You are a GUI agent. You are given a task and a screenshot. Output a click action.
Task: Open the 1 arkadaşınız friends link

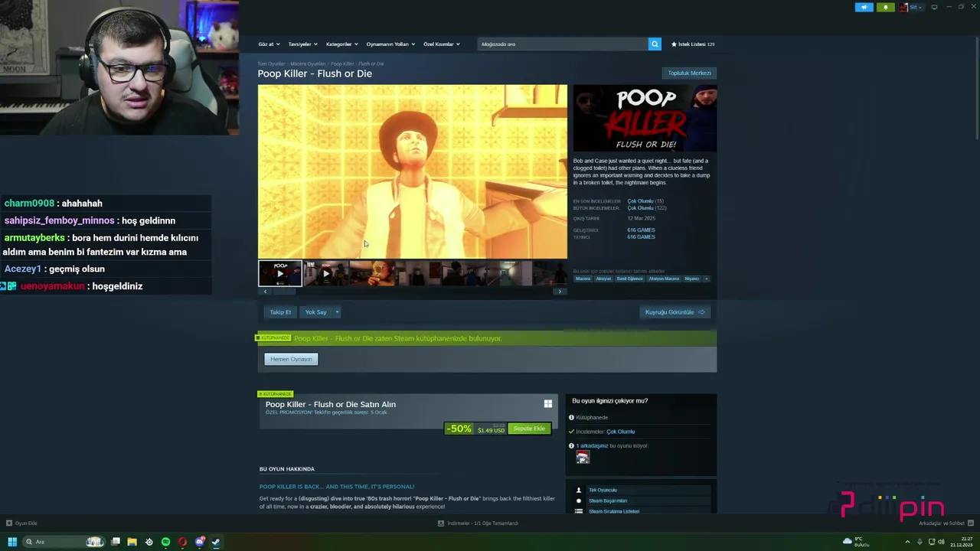point(592,445)
